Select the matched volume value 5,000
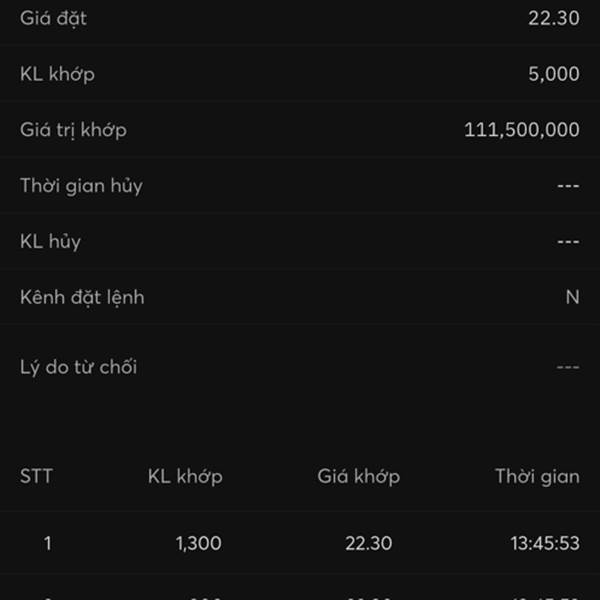600x600 pixels. (554, 74)
